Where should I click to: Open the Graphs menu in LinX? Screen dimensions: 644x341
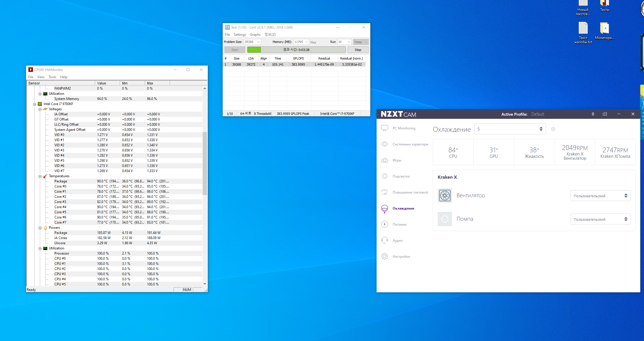(x=255, y=35)
